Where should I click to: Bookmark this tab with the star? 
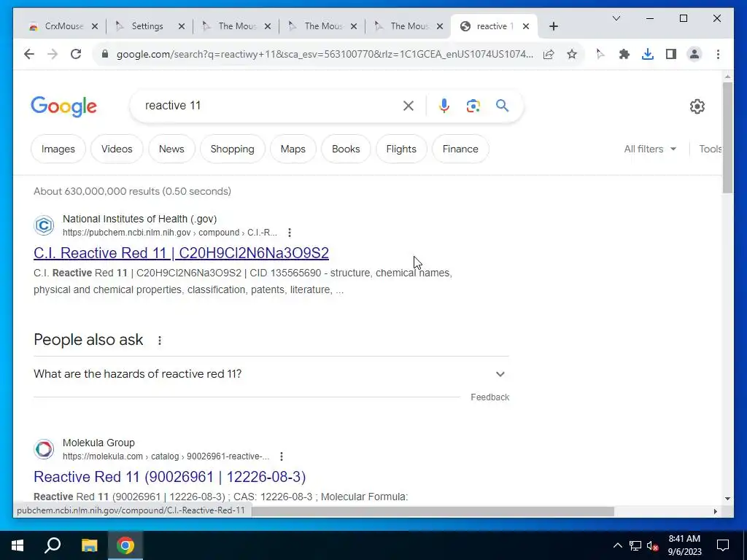pyautogui.click(x=572, y=54)
